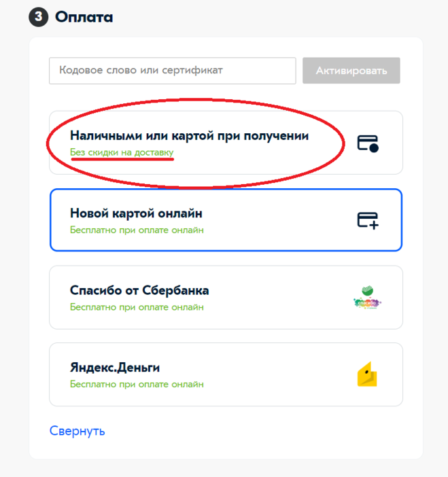Select Наличными или картой при получении option
This screenshot has height=477, width=448.
(226, 143)
